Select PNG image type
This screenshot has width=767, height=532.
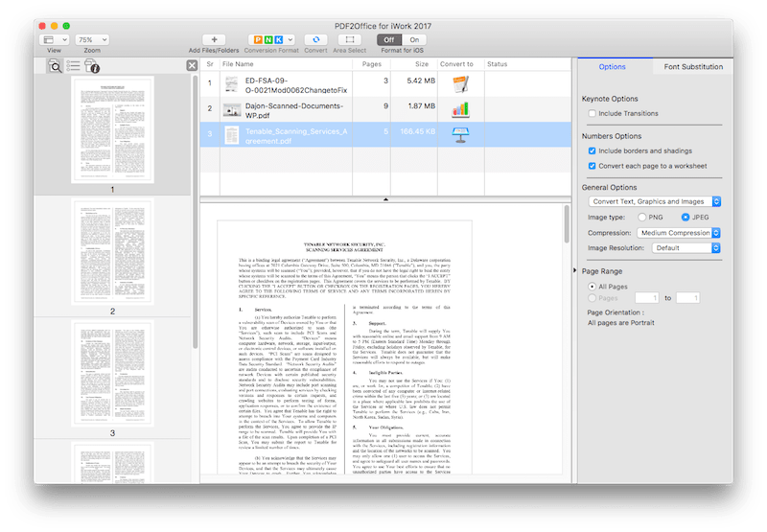641,217
